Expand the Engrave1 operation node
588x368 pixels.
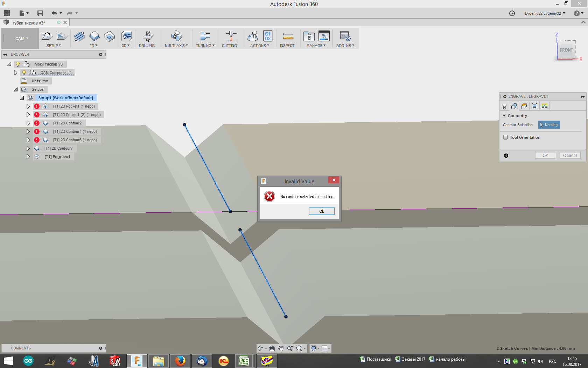pyautogui.click(x=28, y=157)
